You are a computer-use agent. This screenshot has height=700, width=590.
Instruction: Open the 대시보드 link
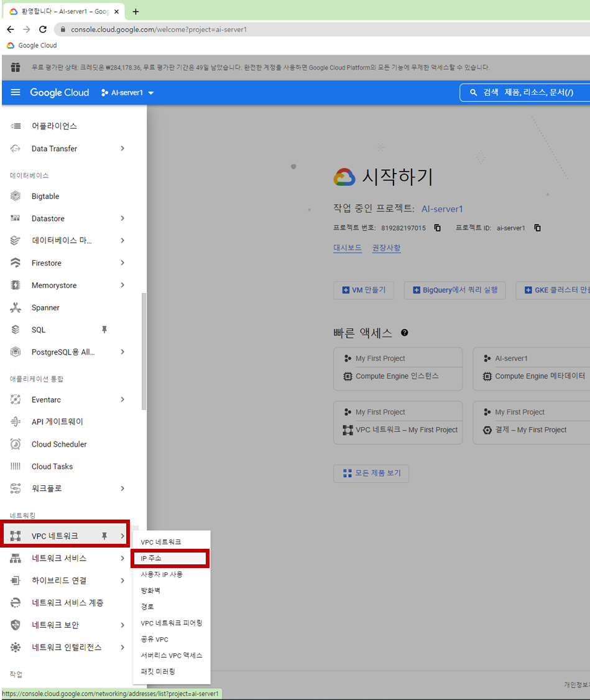[348, 248]
